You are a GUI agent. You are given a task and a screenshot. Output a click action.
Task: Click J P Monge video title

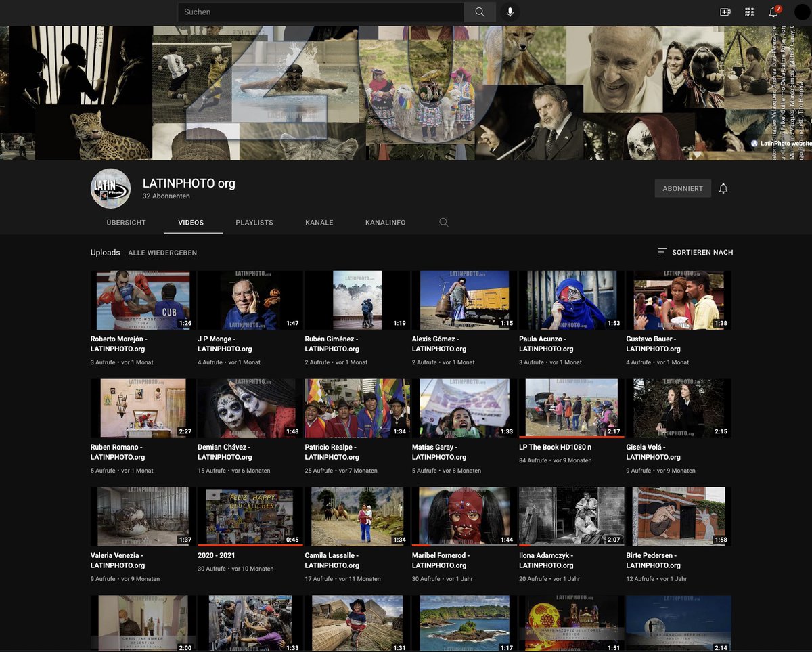click(x=225, y=344)
